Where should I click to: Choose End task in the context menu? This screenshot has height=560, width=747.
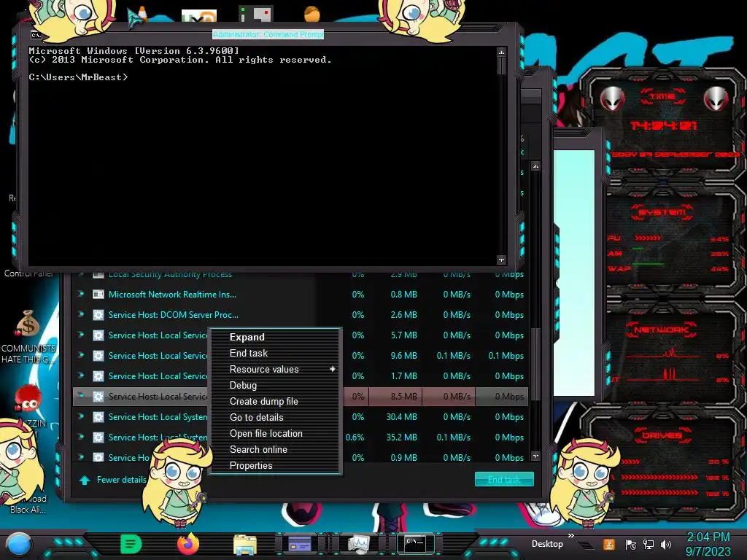tap(248, 354)
